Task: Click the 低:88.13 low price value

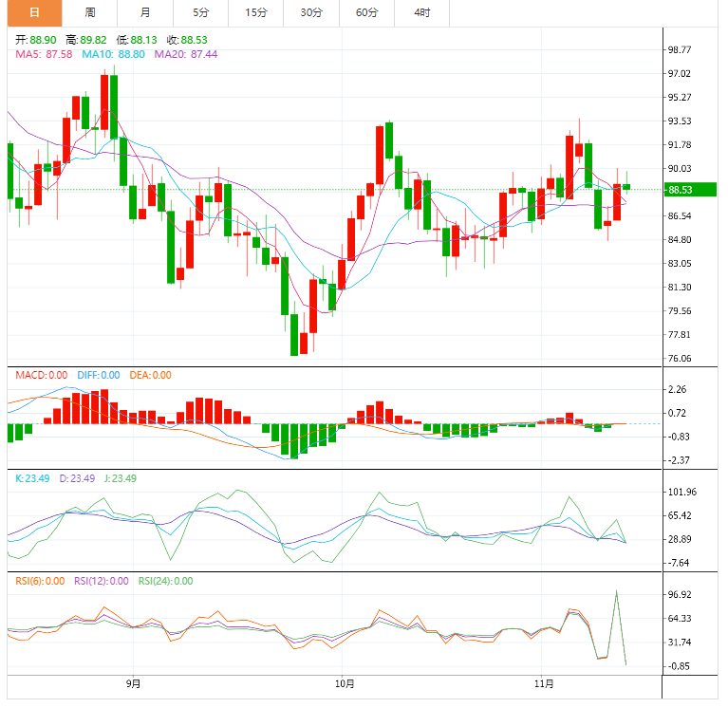Action: pos(137,40)
